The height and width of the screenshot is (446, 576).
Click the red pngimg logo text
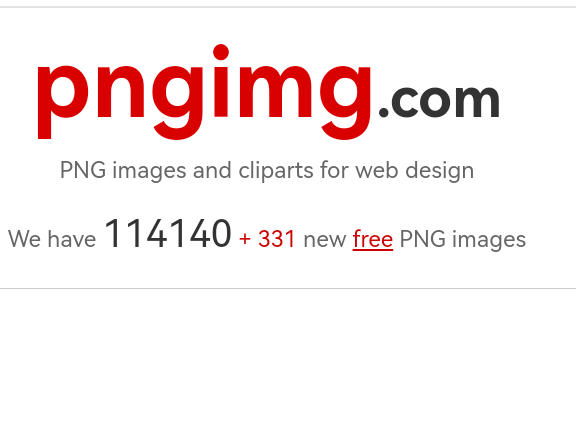(x=204, y=92)
